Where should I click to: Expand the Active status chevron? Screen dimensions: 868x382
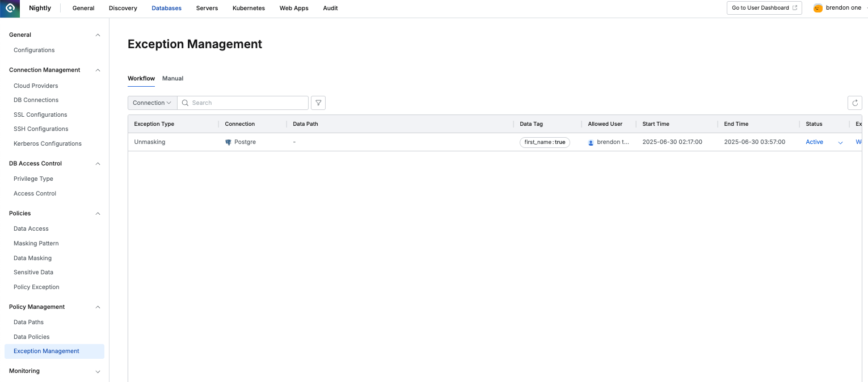click(840, 142)
